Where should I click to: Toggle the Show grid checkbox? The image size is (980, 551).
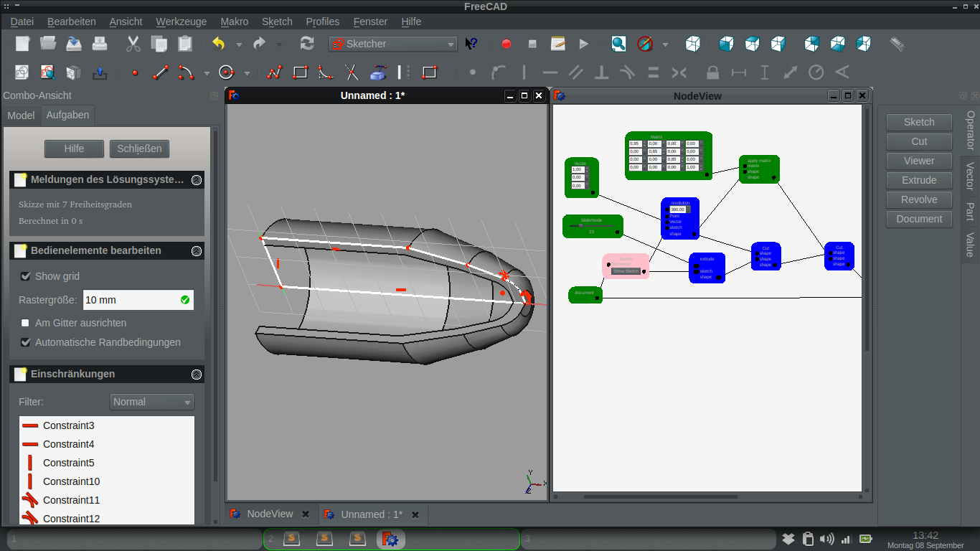26,276
